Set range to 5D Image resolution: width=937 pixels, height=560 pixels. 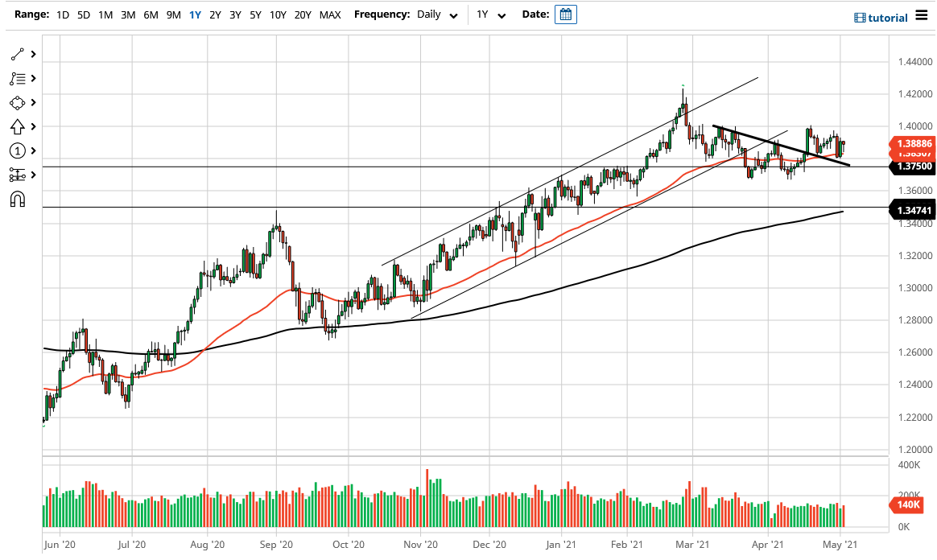[x=84, y=15]
